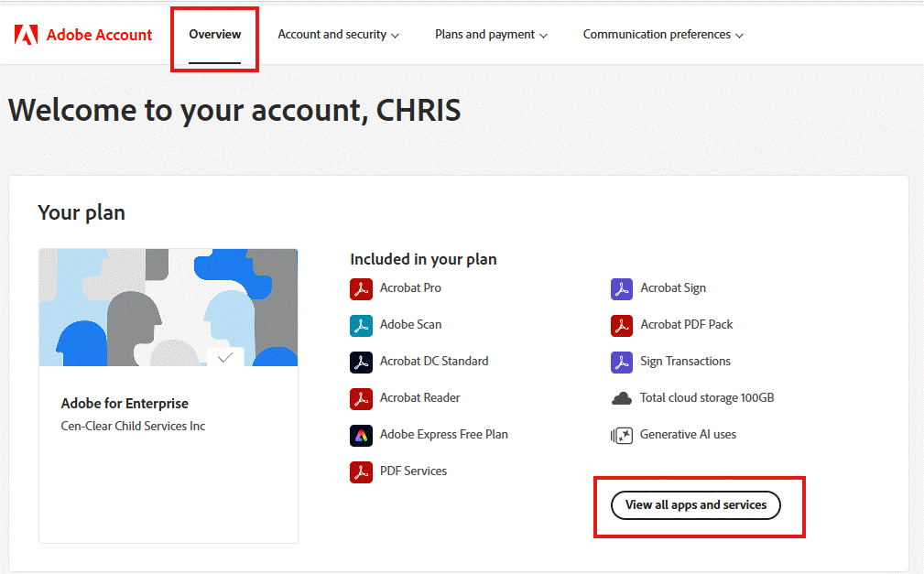
Task: Click the Acrobat Reader icon
Action: (x=361, y=398)
